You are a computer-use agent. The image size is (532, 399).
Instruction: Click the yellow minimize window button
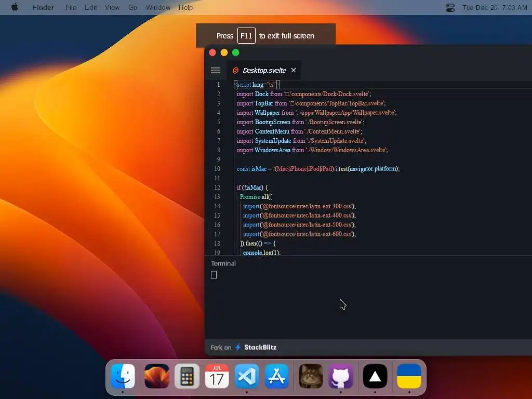click(224, 52)
